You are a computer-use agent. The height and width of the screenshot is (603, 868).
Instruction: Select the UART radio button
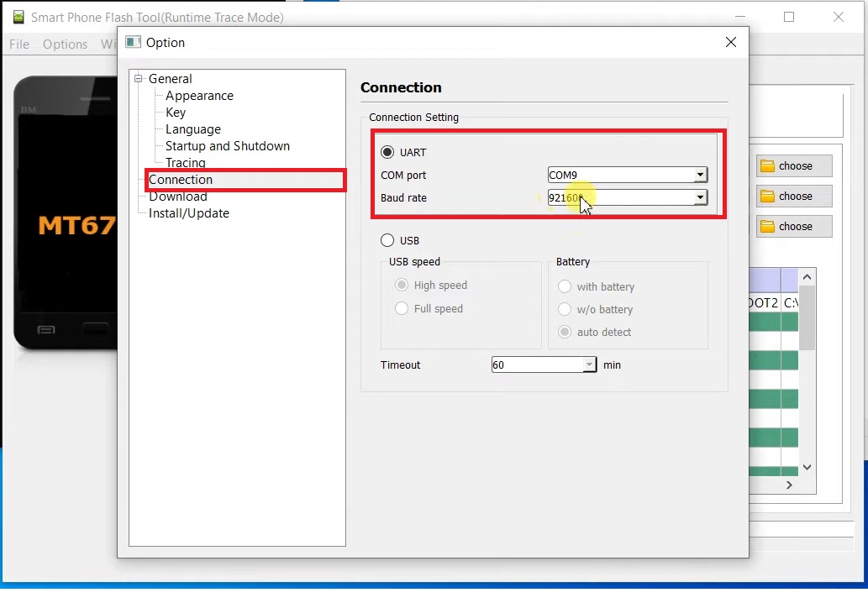point(387,152)
